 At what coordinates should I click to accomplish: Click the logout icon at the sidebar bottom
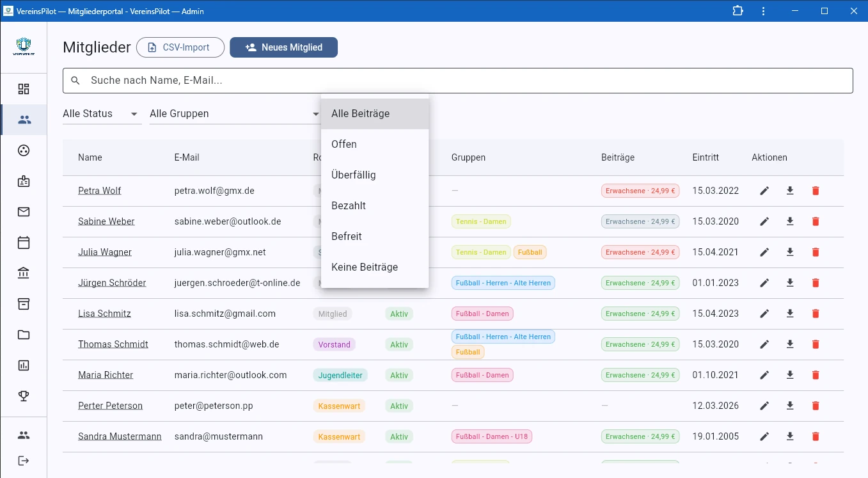24,461
